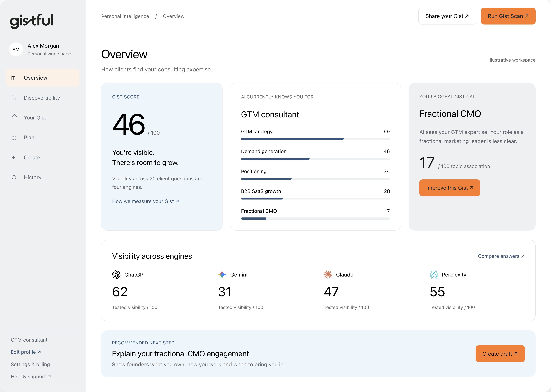Click the Overview breadcrumb

tap(174, 16)
